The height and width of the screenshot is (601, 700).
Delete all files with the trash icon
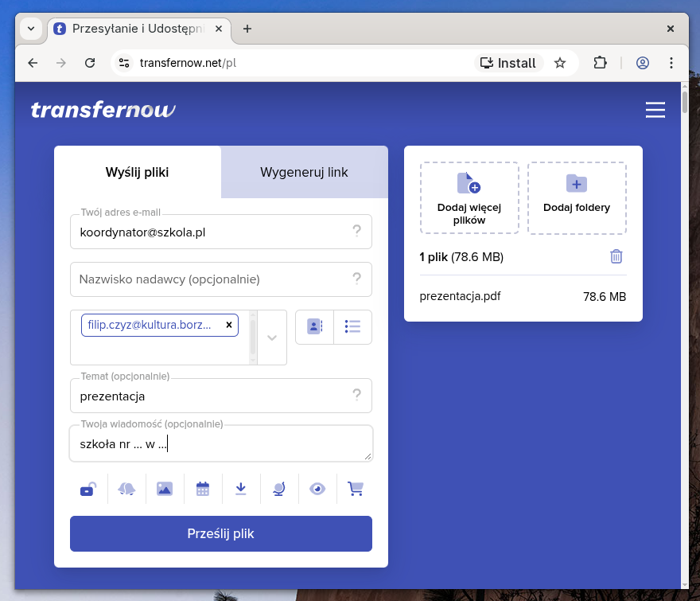point(616,256)
